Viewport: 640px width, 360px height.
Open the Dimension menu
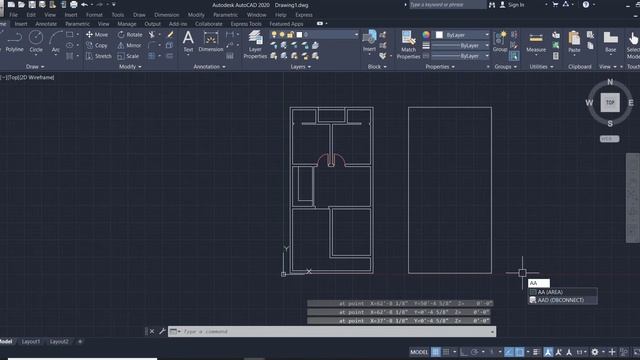(167, 15)
